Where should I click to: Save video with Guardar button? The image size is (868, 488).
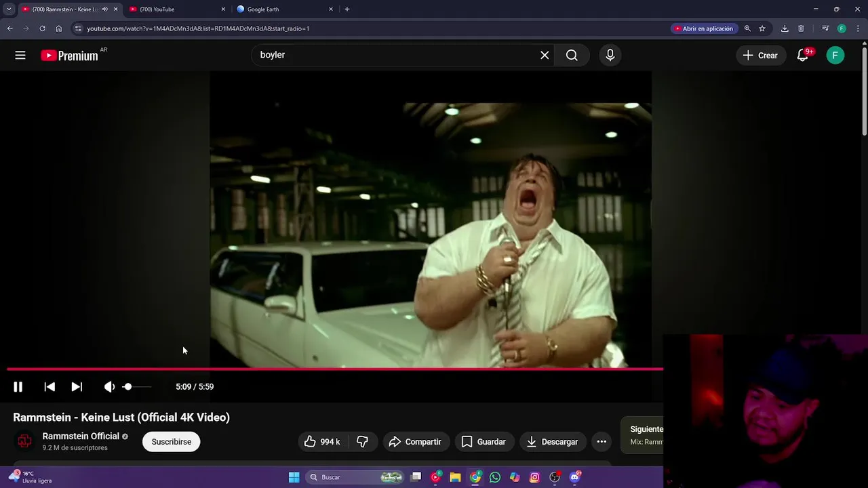click(x=484, y=442)
